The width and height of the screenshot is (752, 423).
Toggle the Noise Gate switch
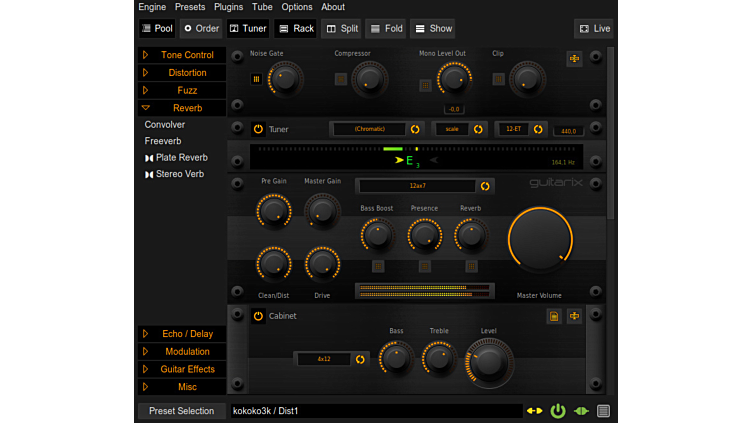click(256, 79)
